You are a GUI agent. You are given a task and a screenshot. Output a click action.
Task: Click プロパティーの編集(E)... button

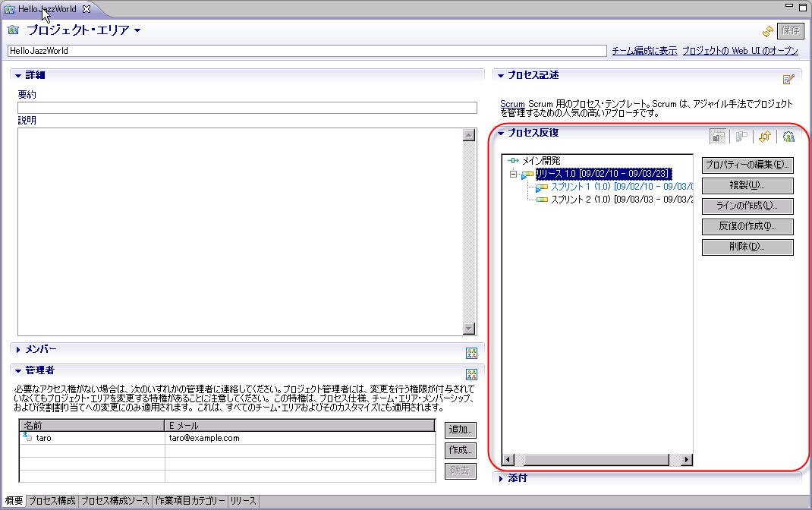coord(747,165)
